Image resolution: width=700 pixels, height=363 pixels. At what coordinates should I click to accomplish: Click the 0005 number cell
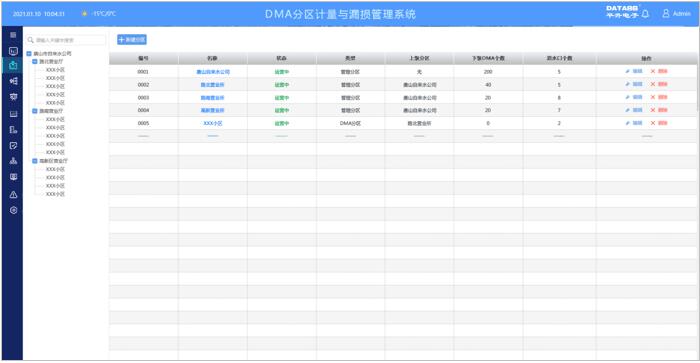point(143,123)
